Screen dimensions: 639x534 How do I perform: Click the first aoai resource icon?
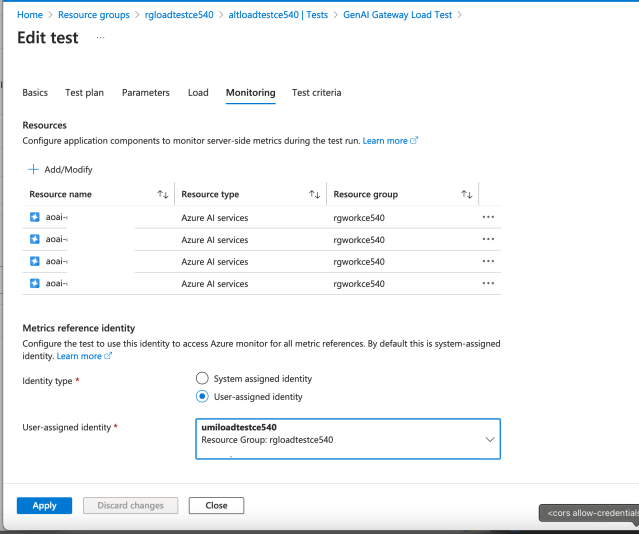pos(35,217)
